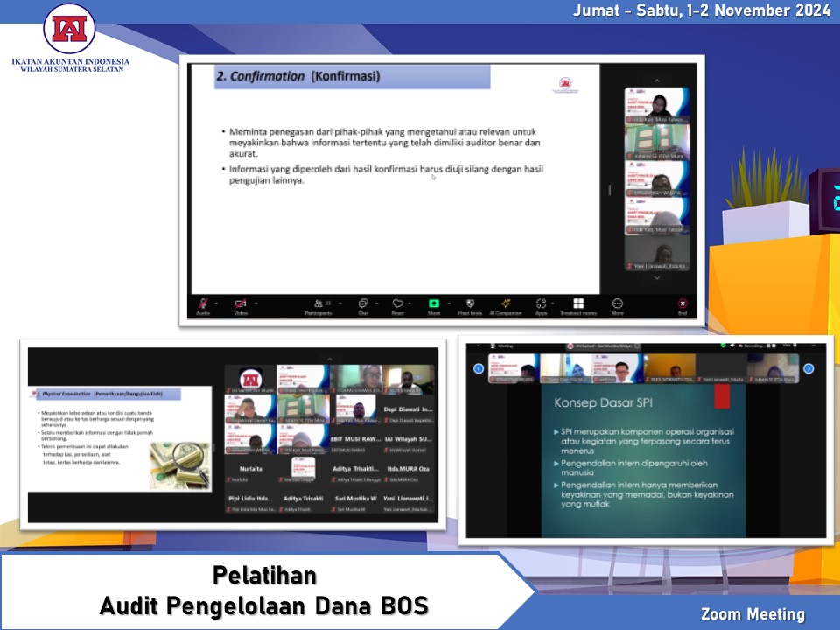
Task: Open the Participants panel in the toolbar
Action: click(x=318, y=306)
